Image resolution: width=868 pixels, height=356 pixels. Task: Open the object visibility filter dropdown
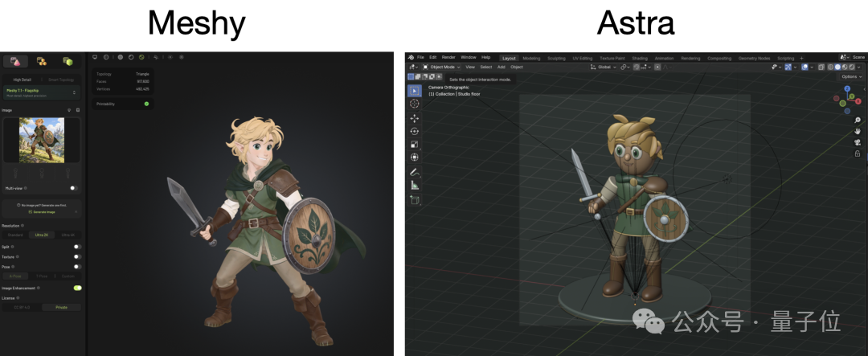click(x=776, y=67)
